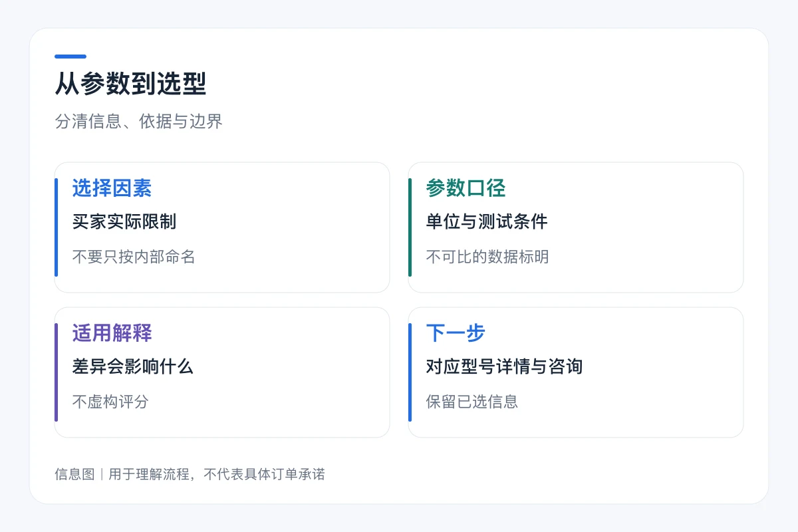Click the note 不可比的数据标明

(x=487, y=257)
